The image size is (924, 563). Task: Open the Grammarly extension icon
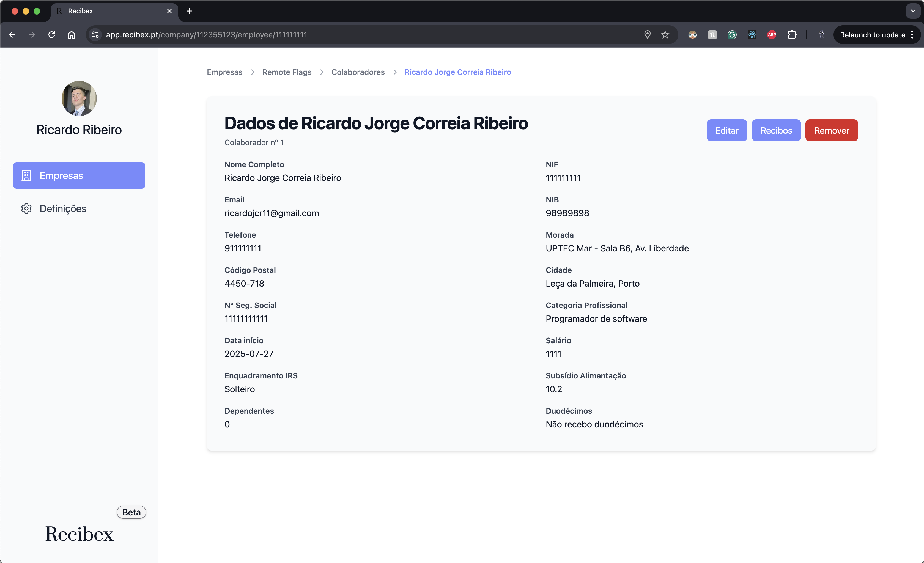pos(732,35)
